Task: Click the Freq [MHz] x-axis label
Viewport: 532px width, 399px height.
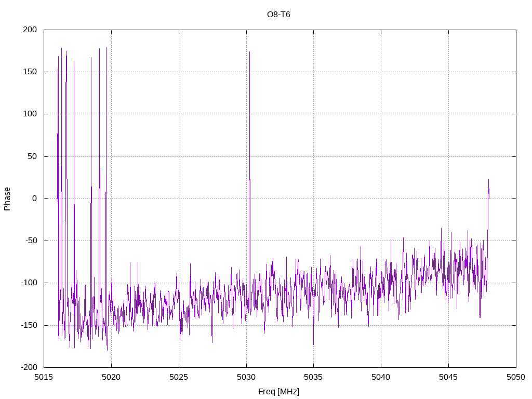Action: [x=278, y=392]
